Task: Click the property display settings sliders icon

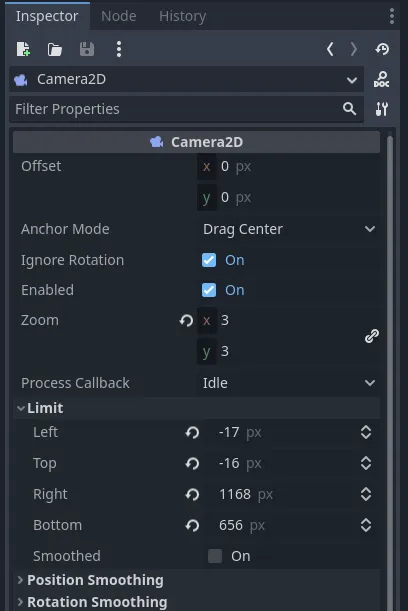Action: (x=382, y=109)
